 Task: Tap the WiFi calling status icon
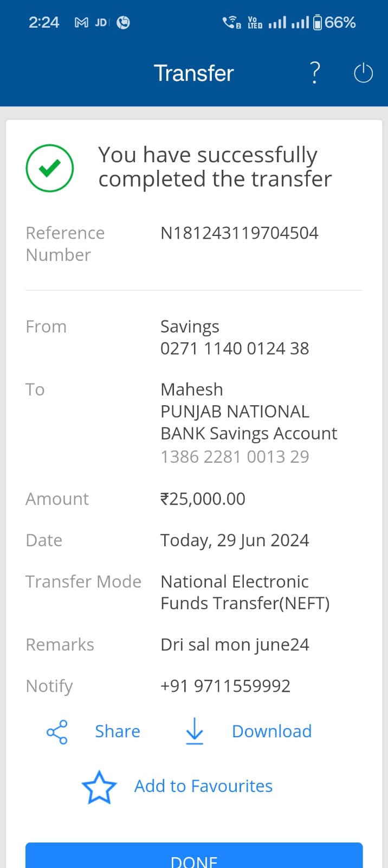pos(231,22)
